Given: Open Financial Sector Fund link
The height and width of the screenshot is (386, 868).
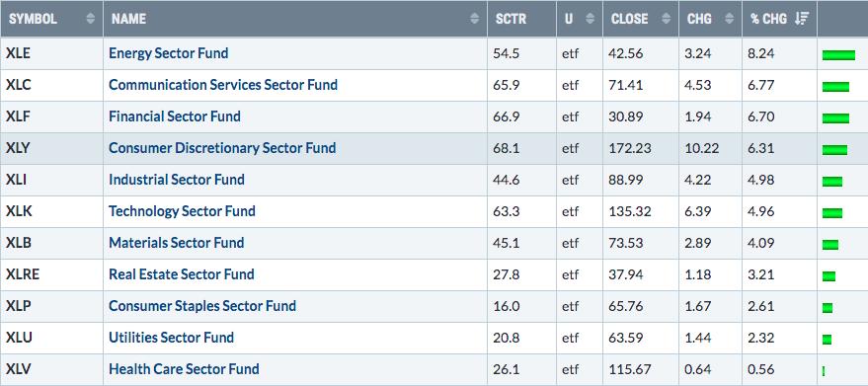Looking at the screenshot, I should tap(175, 116).
